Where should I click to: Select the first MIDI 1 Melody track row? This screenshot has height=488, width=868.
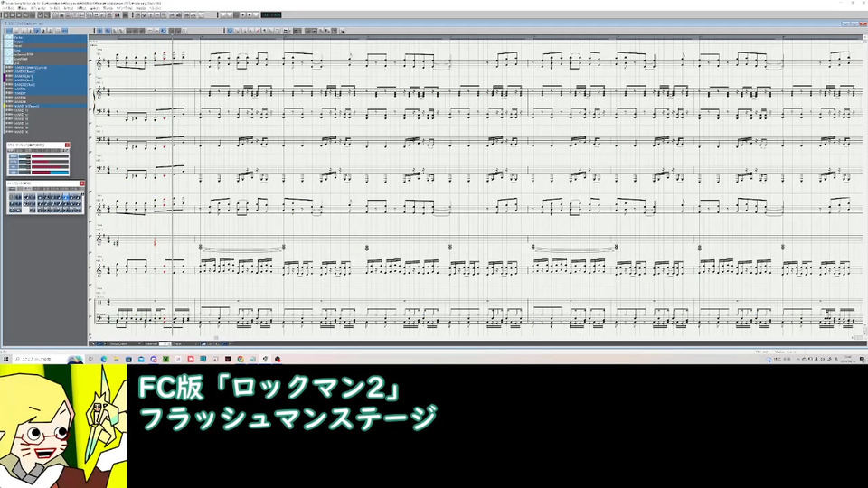pyautogui.click(x=50, y=68)
